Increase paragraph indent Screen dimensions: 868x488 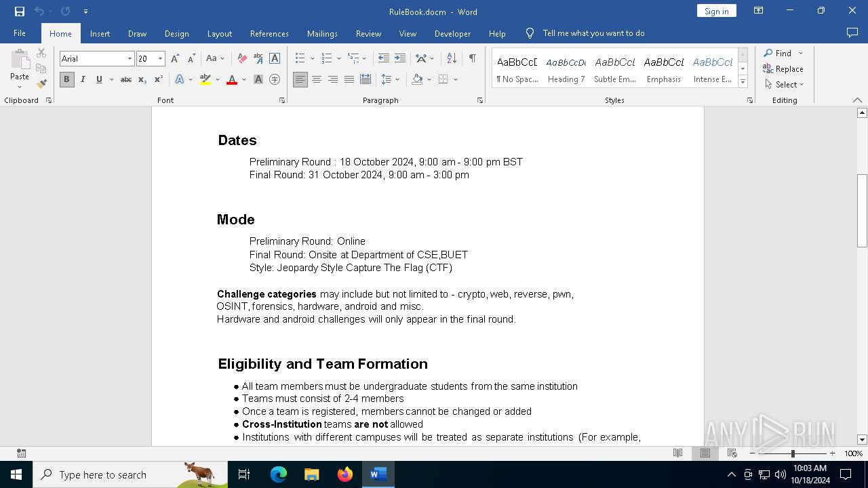pyautogui.click(x=400, y=59)
